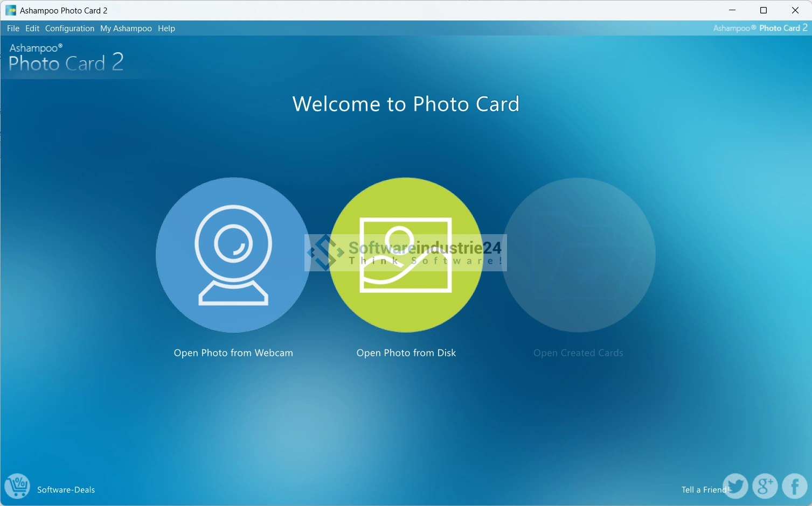812x506 pixels.
Task: Click the Software-Deals text link
Action: 66,490
